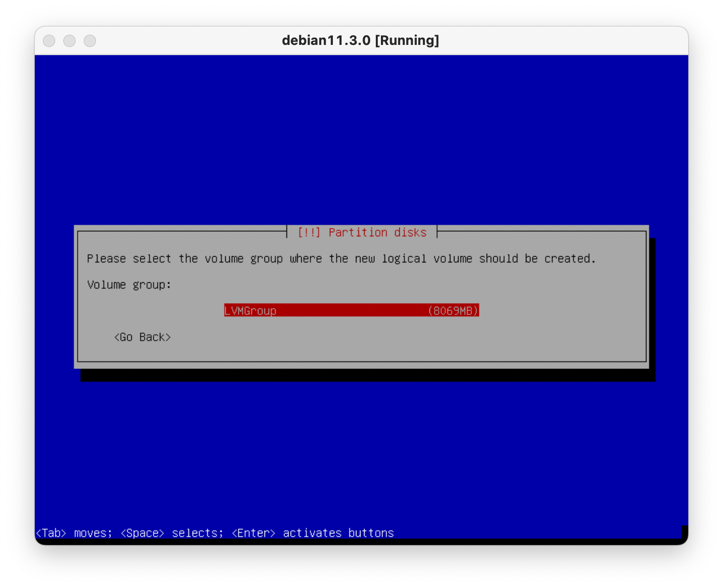Viewport: 723px width, 588px height.
Task: Close the debian11.3.0 VM window
Action: [49, 41]
